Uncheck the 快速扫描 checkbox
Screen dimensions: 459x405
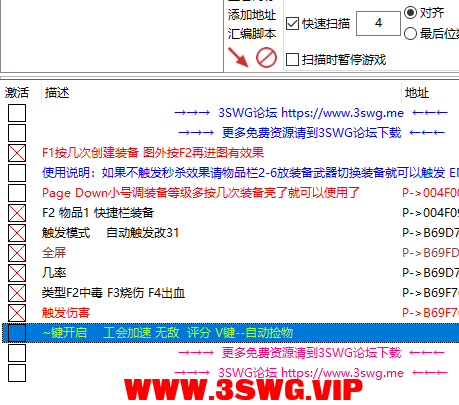tap(292, 24)
